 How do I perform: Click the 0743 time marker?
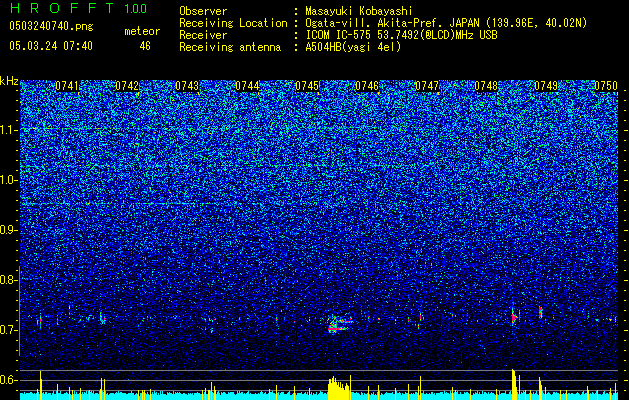[x=187, y=86]
